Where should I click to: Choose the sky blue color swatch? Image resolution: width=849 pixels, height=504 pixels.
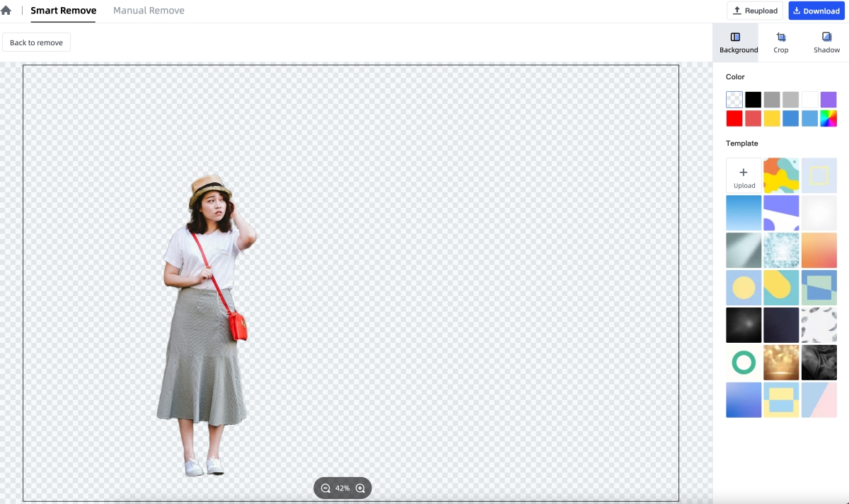pyautogui.click(x=809, y=119)
